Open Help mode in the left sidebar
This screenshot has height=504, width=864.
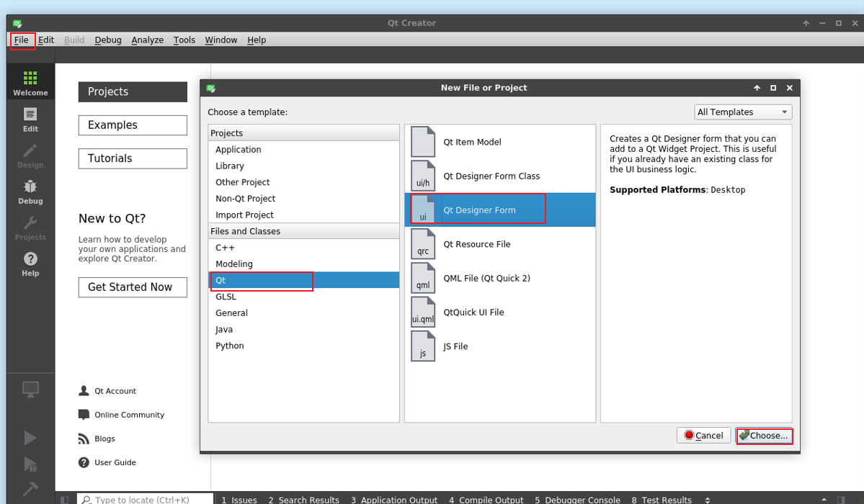tap(30, 264)
